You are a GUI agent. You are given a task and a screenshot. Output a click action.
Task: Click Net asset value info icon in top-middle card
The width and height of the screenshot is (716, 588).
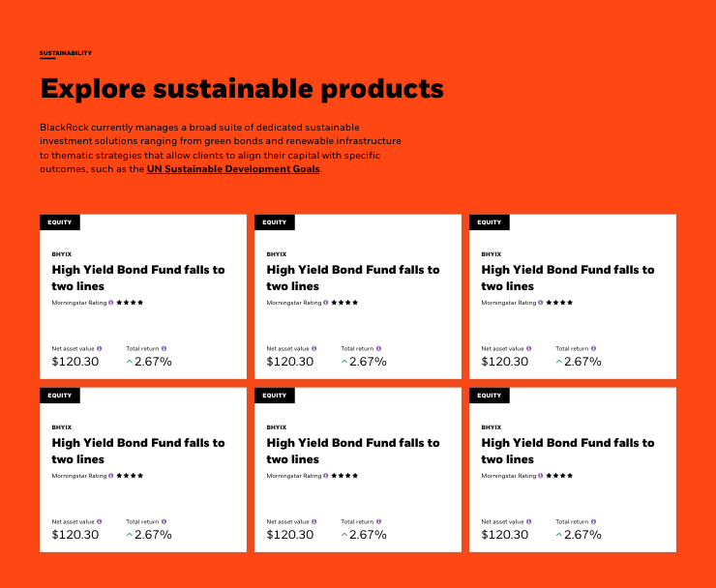[313, 348]
